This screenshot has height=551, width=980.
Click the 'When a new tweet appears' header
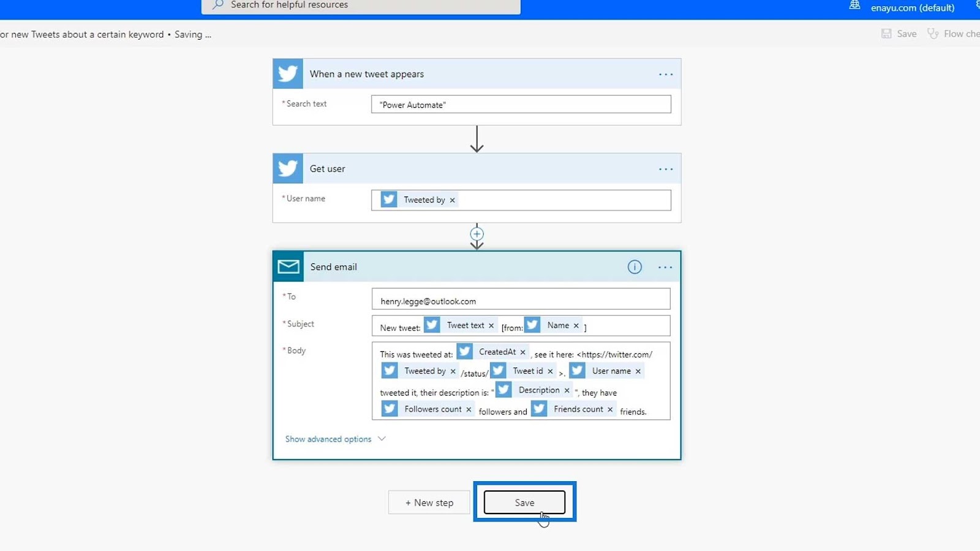(x=477, y=74)
